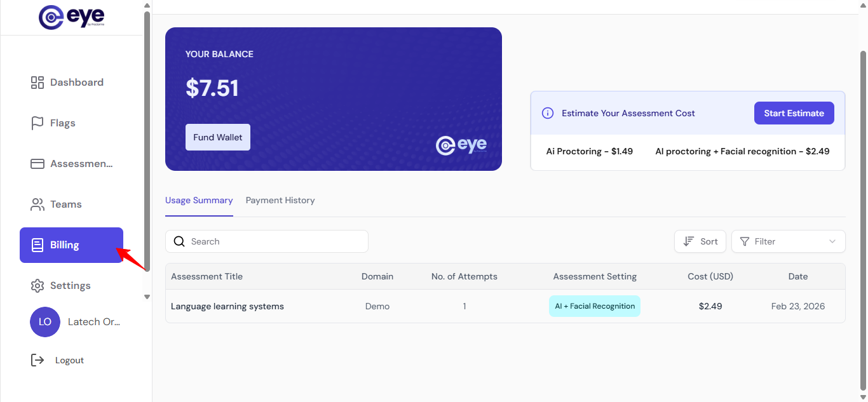This screenshot has width=868, height=402.
Task: Click the Flags flag icon
Action: point(37,123)
